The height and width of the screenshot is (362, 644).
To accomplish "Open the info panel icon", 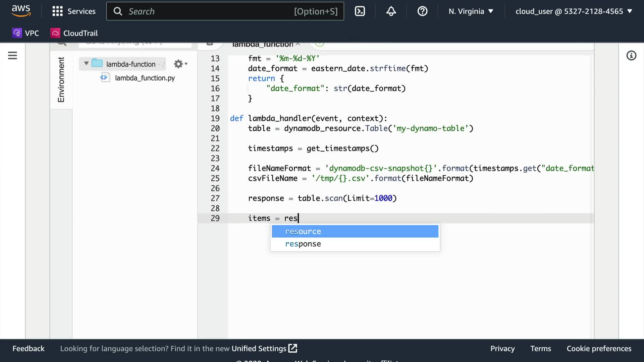I will click(x=631, y=55).
